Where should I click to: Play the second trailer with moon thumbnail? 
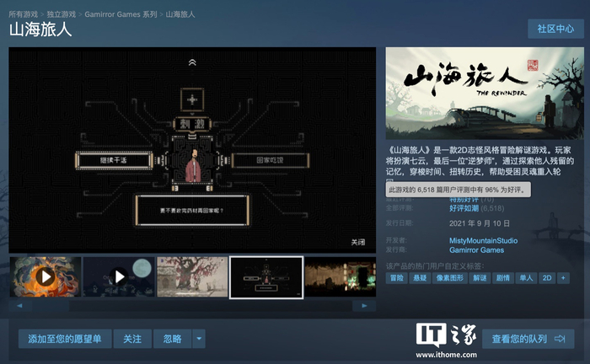click(119, 277)
